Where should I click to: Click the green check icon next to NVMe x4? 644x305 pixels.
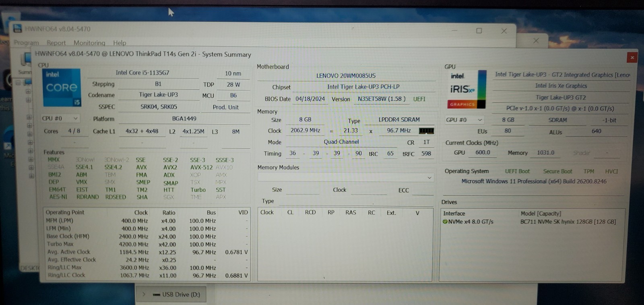[x=445, y=222]
